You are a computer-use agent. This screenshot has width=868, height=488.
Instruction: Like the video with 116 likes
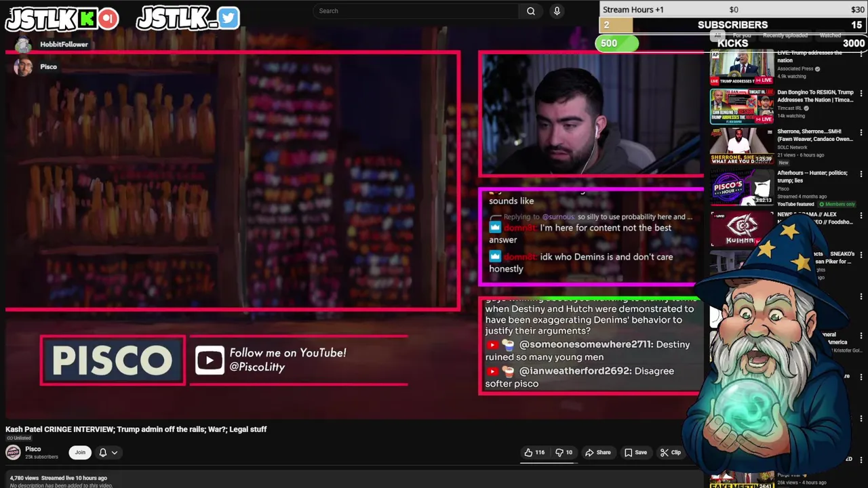pos(534,453)
